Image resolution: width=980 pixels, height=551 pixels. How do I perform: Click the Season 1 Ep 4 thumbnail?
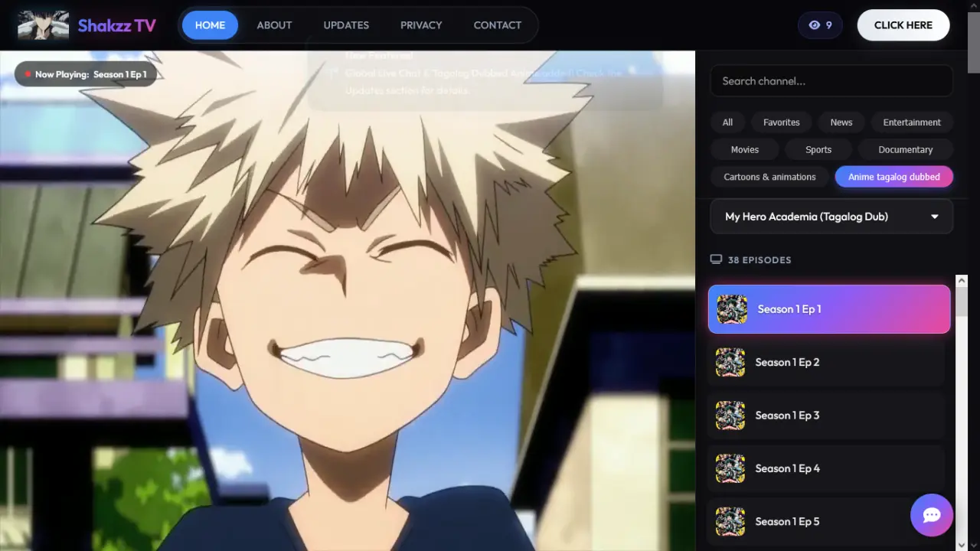coord(730,468)
